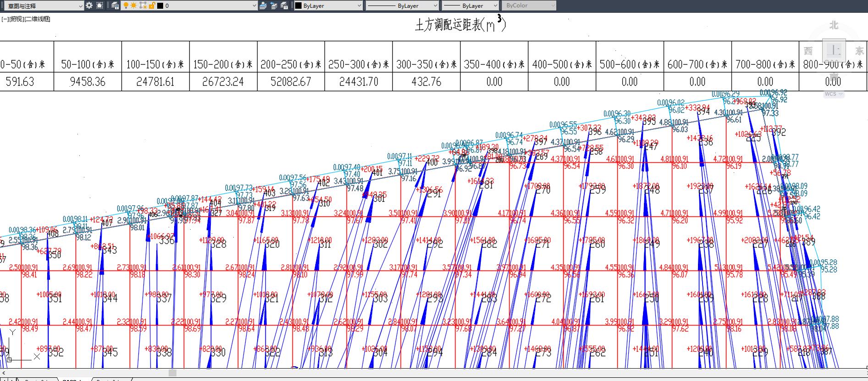This screenshot has height=381, width=868.
Task: Click the header cell 100-150(含)米
Action: pyautogui.click(x=155, y=65)
